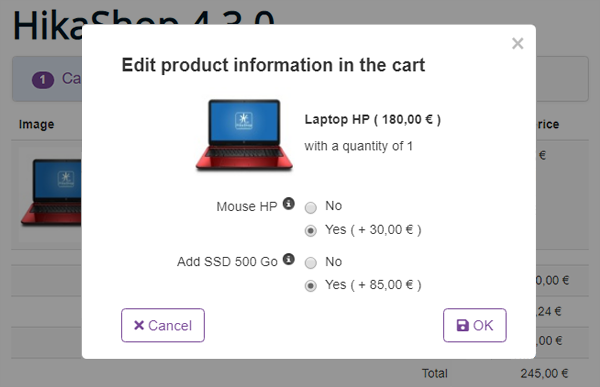Select No for Add SSD 500 Go
600x387 pixels.
tap(310, 263)
